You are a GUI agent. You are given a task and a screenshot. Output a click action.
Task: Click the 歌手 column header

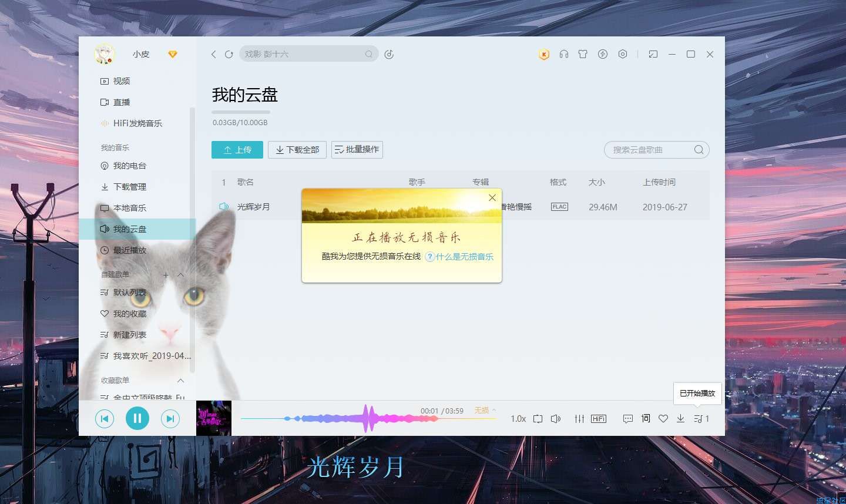click(417, 182)
